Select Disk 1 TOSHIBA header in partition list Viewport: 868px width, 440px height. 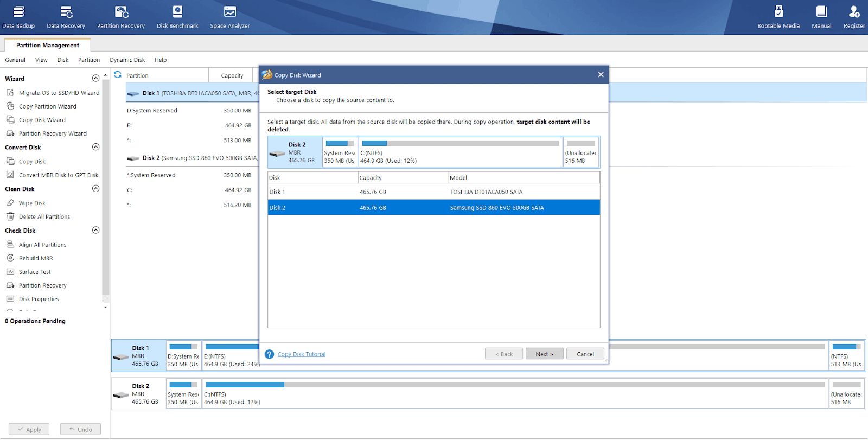click(x=192, y=93)
